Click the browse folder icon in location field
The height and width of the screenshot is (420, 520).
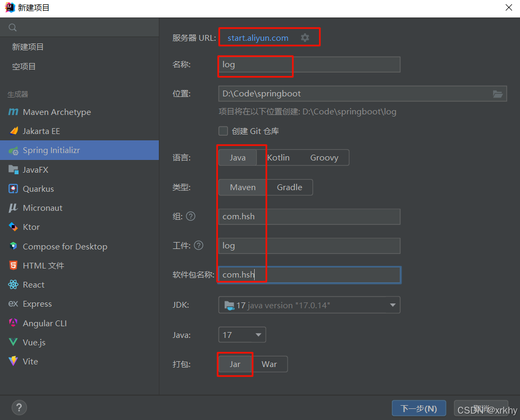coord(497,94)
